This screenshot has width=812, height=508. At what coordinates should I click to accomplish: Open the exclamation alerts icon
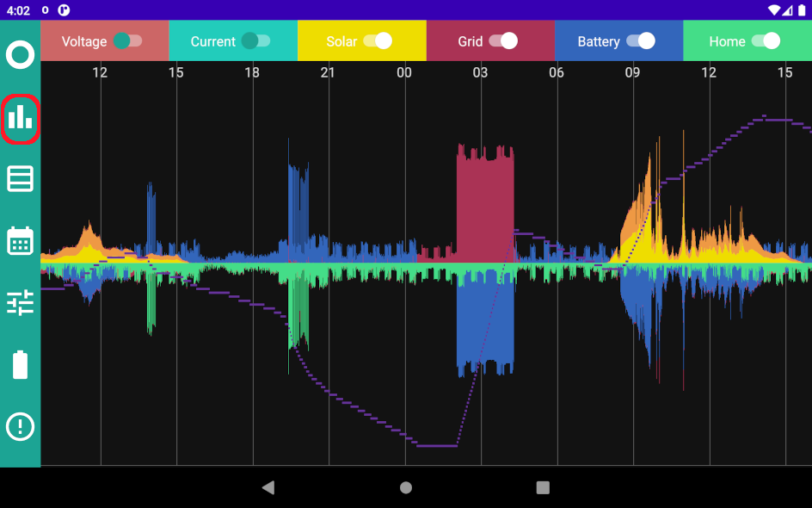[x=20, y=426]
